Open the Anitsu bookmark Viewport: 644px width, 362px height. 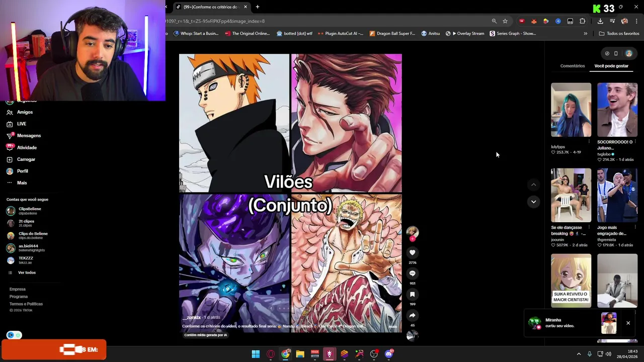430,34
